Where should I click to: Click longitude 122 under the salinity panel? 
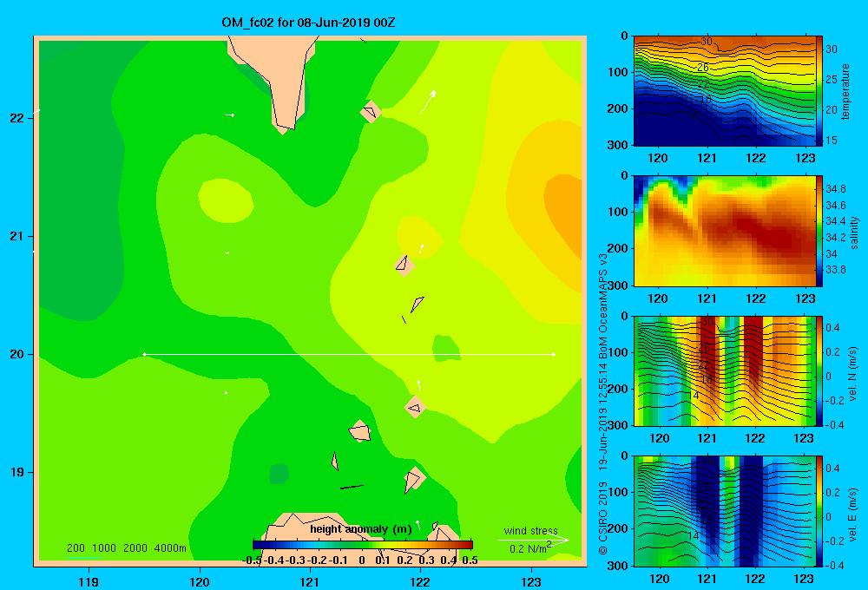tap(756, 298)
